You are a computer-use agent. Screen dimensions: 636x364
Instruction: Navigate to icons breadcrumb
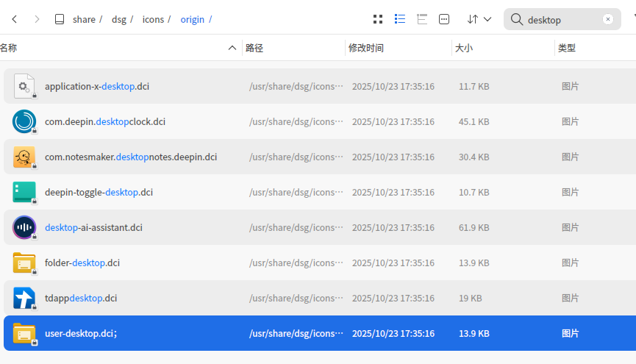[x=153, y=19]
